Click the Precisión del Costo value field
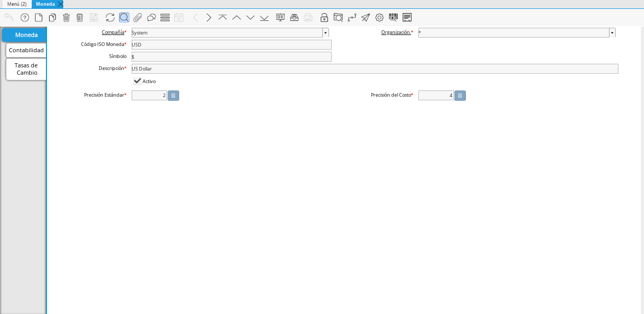644x314 pixels. pos(436,96)
